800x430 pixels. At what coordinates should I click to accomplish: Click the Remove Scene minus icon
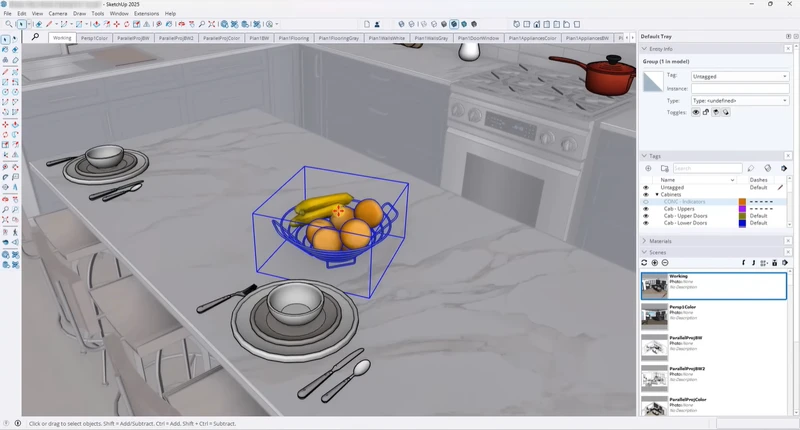click(666, 263)
